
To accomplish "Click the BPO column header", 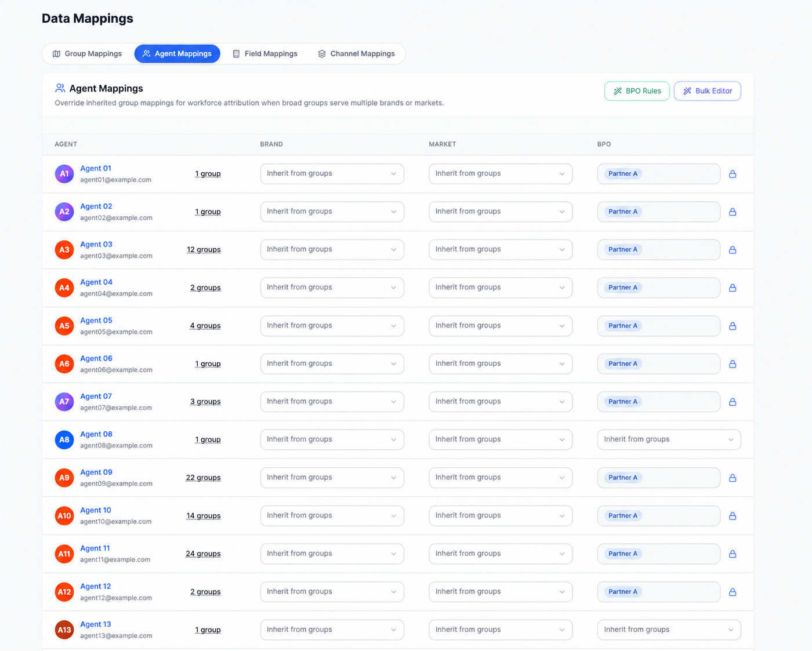I will 604,144.
